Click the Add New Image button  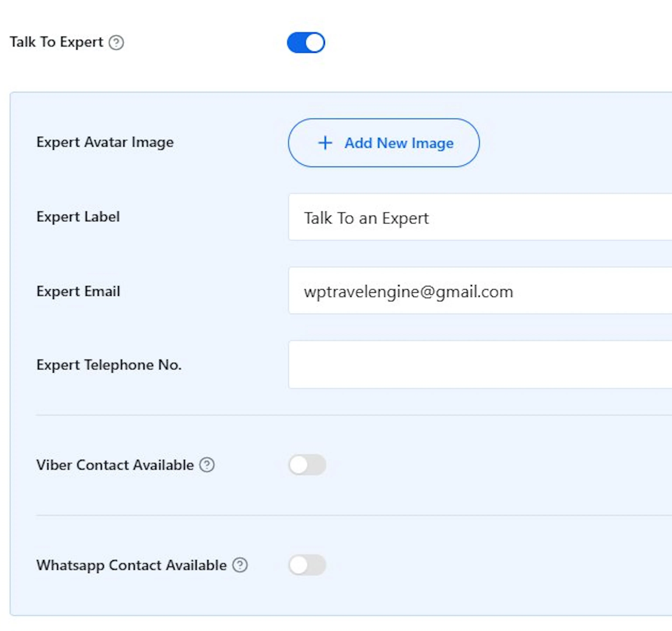[x=384, y=143]
